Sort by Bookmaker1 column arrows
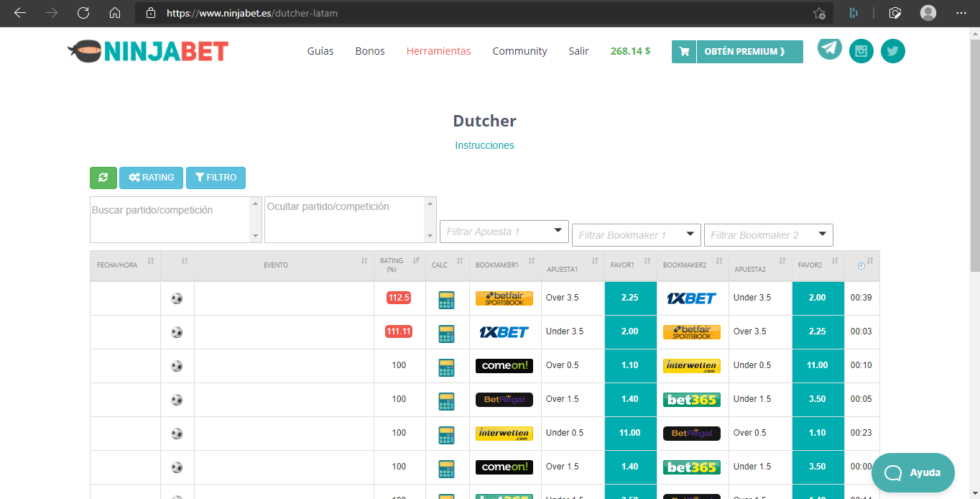The image size is (980, 499). pos(532,261)
